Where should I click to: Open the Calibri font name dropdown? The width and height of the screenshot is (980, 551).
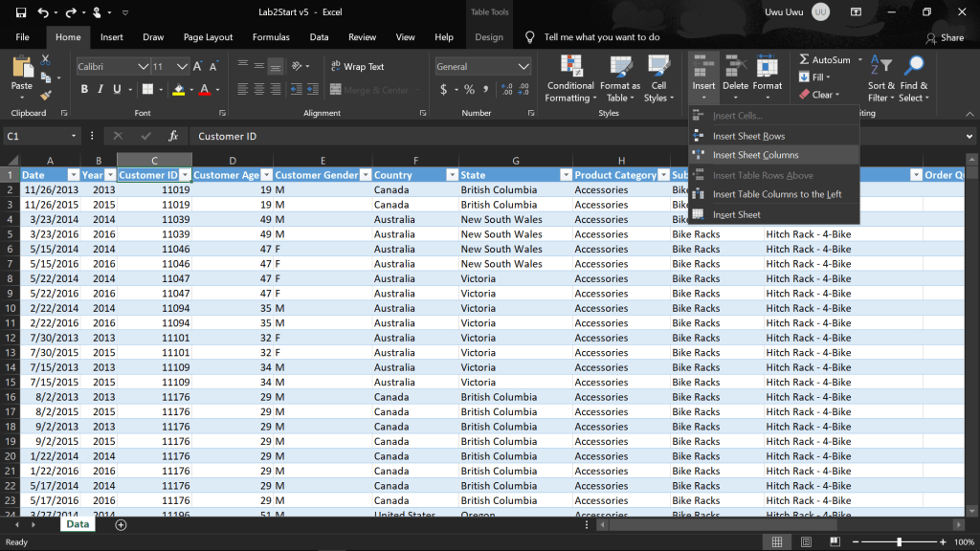(x=144, y=67)
